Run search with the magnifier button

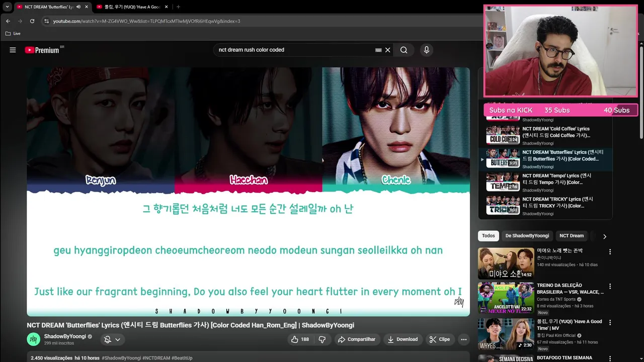click(x=404, y=50)
